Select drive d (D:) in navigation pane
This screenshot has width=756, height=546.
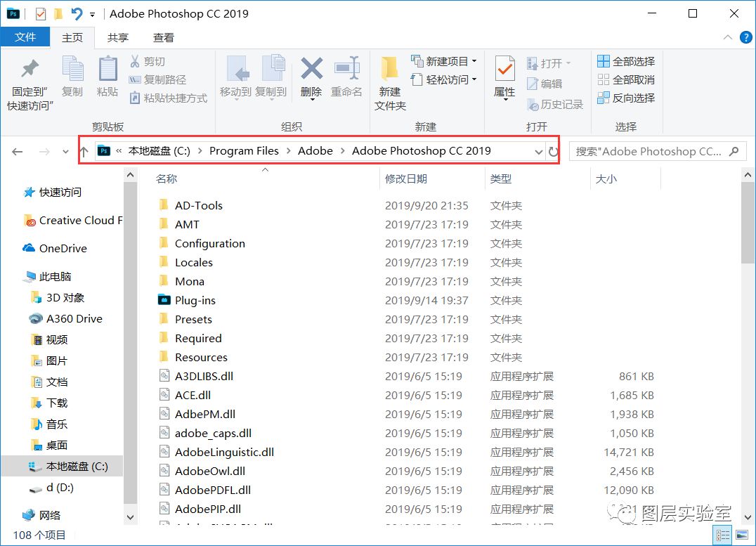51,488
